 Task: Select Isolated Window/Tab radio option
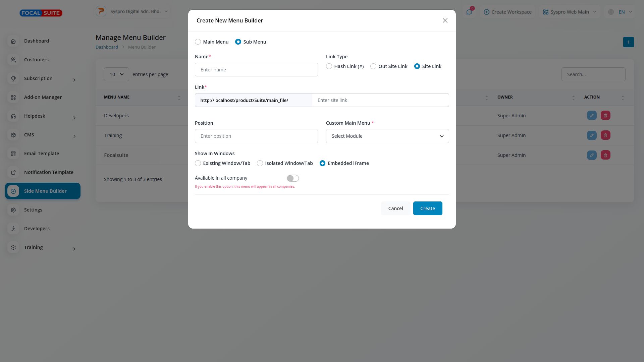tap(260, 163)
